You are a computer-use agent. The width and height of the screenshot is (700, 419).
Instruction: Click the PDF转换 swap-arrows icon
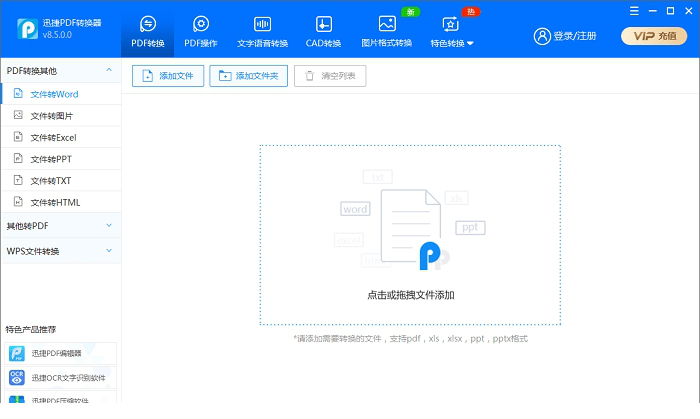(148, 24)
